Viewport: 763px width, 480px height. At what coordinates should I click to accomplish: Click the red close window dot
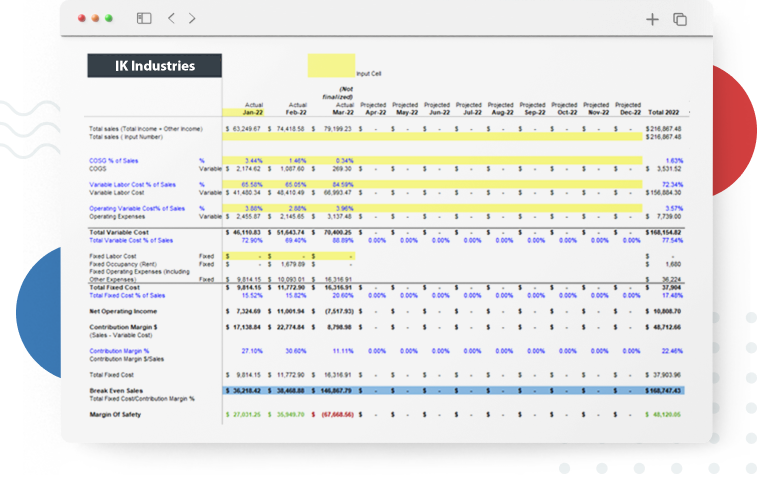[x=82, y=18]
